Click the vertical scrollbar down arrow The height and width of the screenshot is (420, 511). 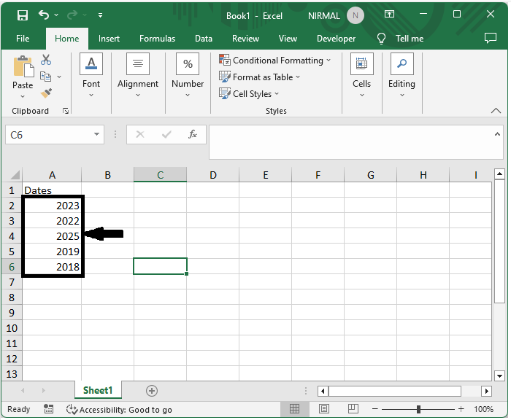tap(499, 376)
